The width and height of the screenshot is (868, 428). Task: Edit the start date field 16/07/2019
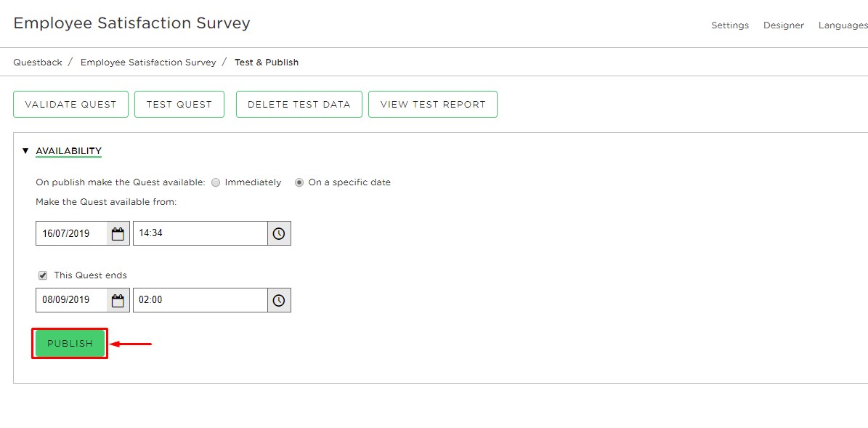(71, 233)
